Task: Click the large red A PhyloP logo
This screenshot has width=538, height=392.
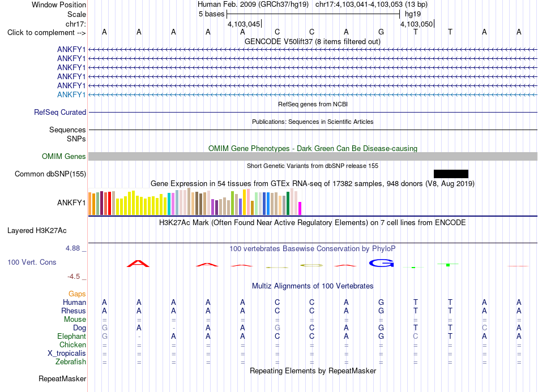Action: [x=138, y=264]
